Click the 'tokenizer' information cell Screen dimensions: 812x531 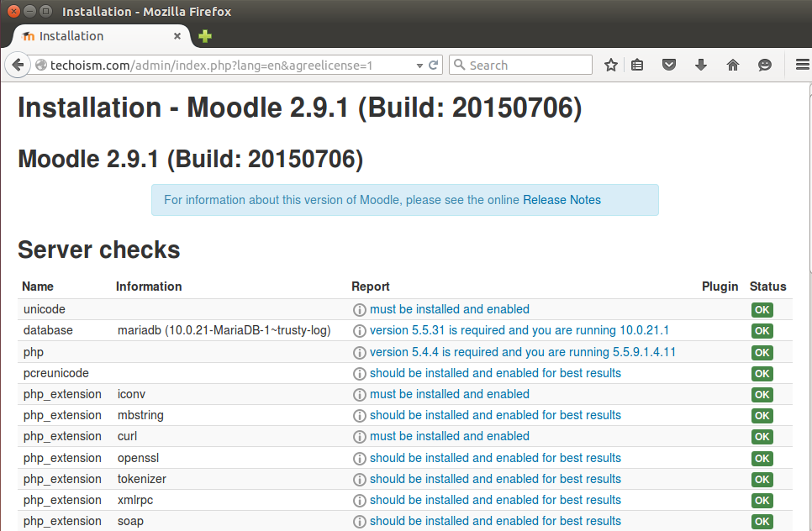point(142,479)
